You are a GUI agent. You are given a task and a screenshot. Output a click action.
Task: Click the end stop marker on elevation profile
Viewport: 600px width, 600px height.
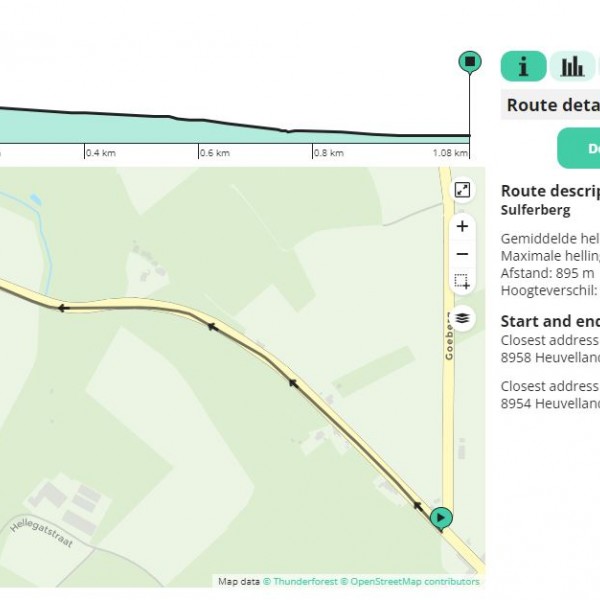click(469, 62)
